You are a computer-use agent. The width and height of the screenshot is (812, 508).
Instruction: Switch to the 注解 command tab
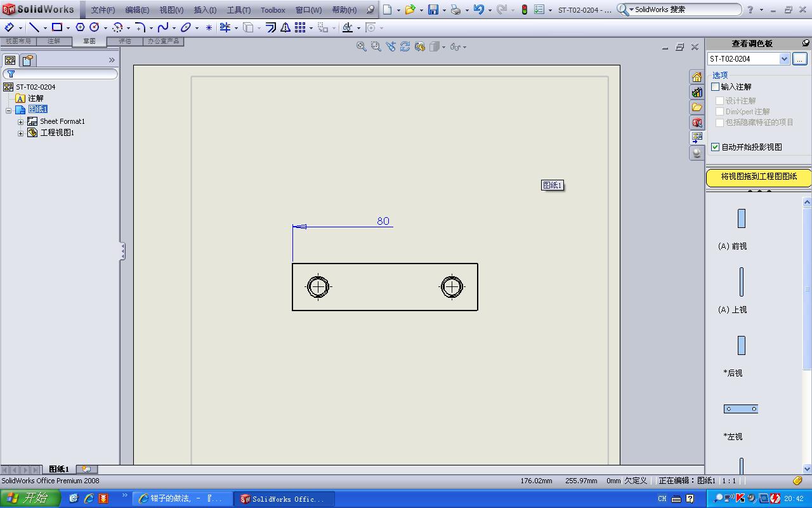[54, 41]
